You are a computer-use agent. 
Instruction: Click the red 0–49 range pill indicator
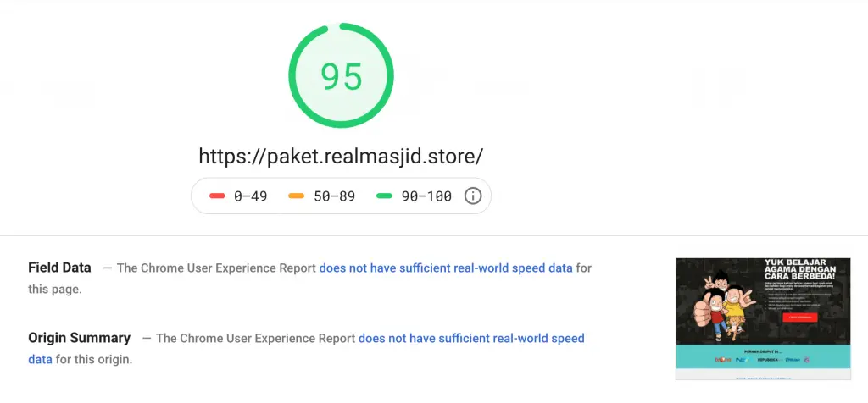click(217, 196)
